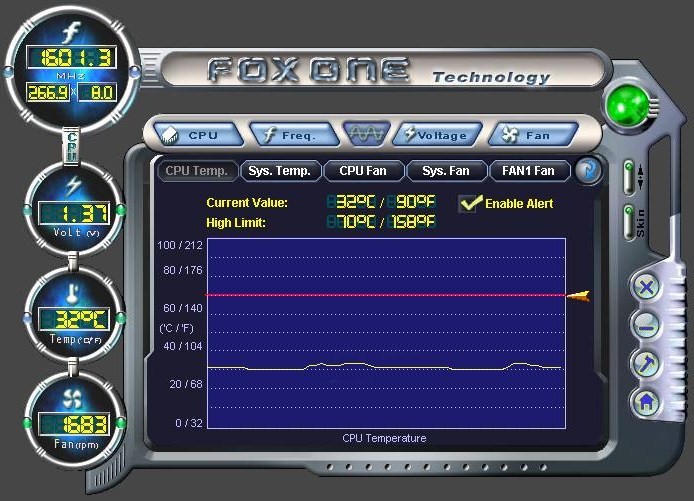Click the 100 / 212 axis label
This screenshot has width=694, height=501.
pos(180,245)
